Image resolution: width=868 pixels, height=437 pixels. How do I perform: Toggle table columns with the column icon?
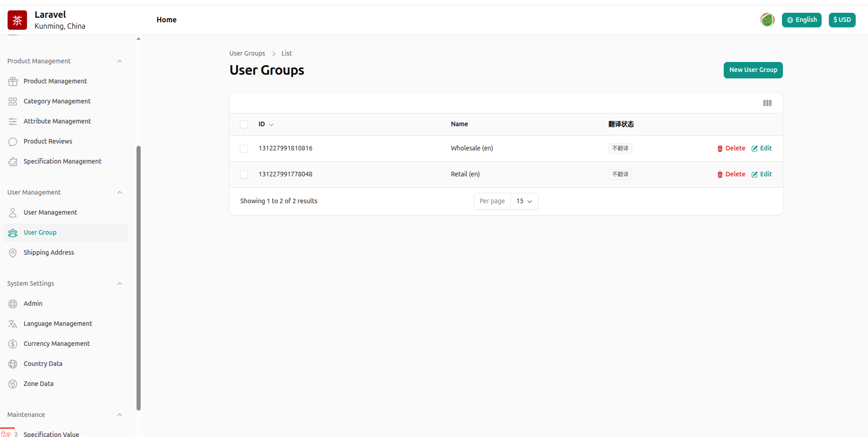tap(767, 103)
